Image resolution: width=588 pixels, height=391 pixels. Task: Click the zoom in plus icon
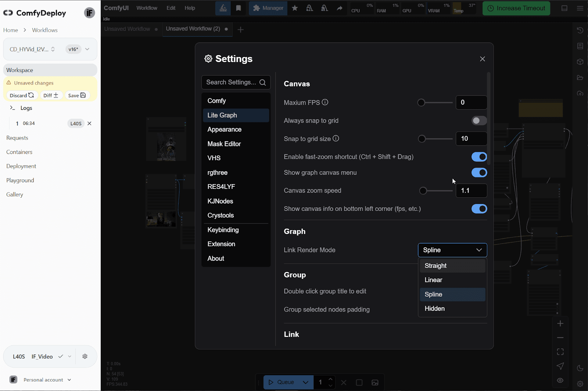coord(560,323)
